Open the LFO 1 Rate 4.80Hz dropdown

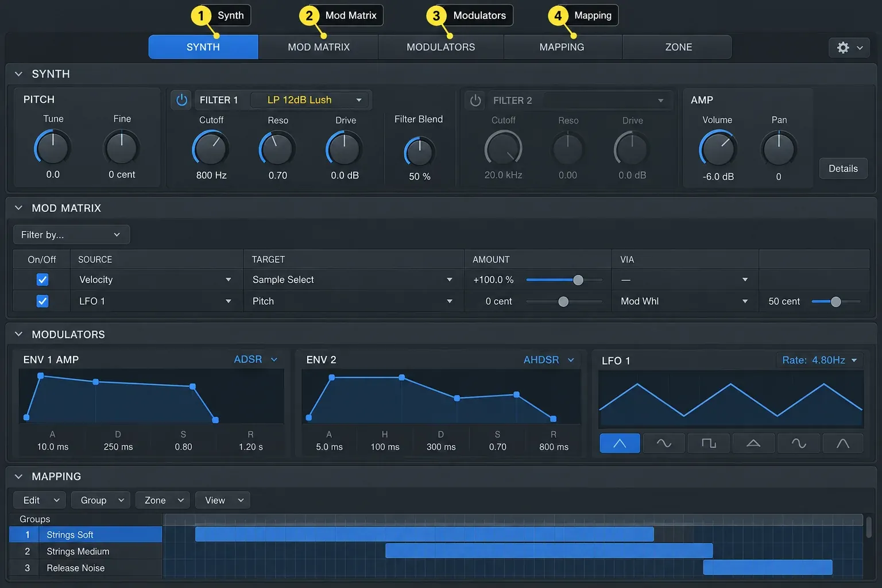point(819,360)
